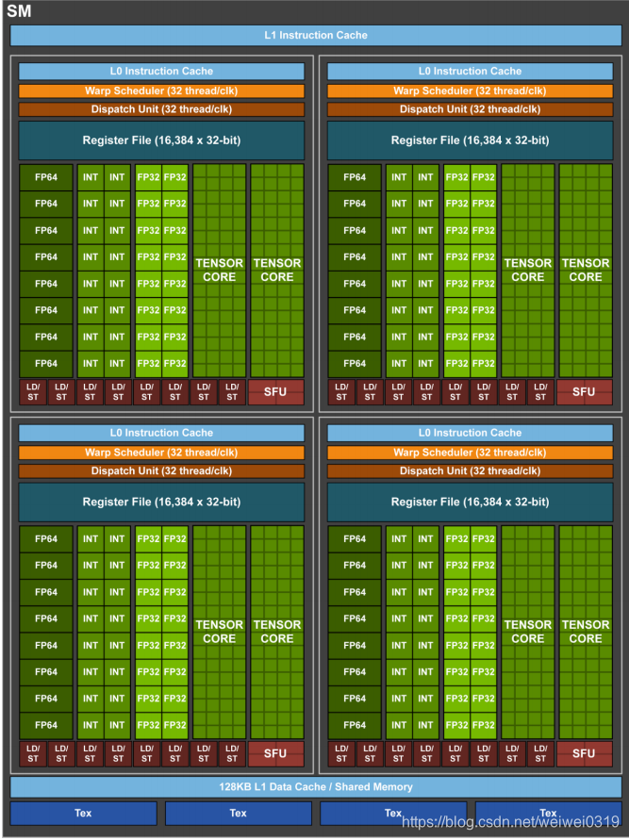This screenshot has width=629, height=840.
Task: Click Register File block in top-left partition
Action: pyautogui.click(x=161, y=140)
